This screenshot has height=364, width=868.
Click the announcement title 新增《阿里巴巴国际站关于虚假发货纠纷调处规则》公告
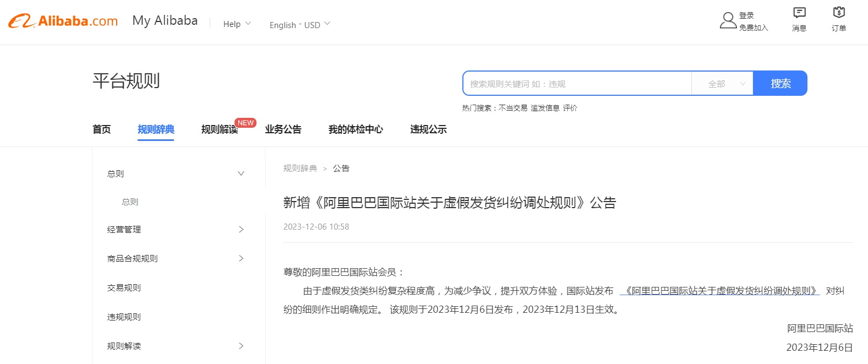(x=450, y=203)
